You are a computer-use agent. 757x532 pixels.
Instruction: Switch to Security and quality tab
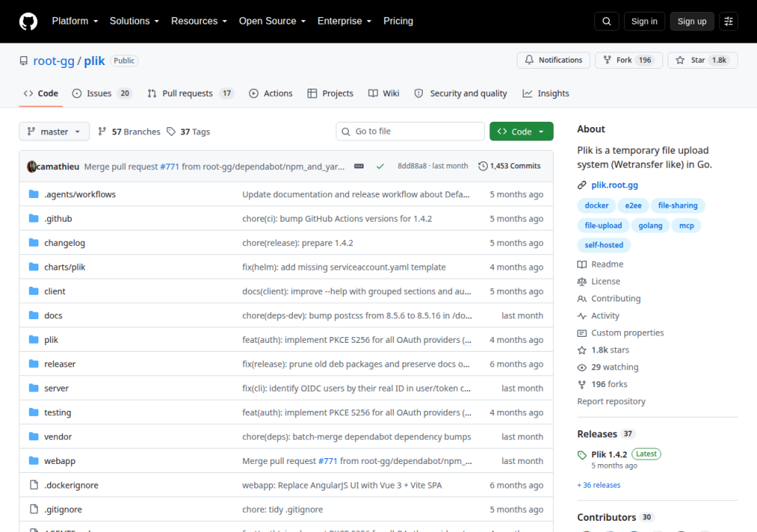pyautogui.click(x=461, y=93)
